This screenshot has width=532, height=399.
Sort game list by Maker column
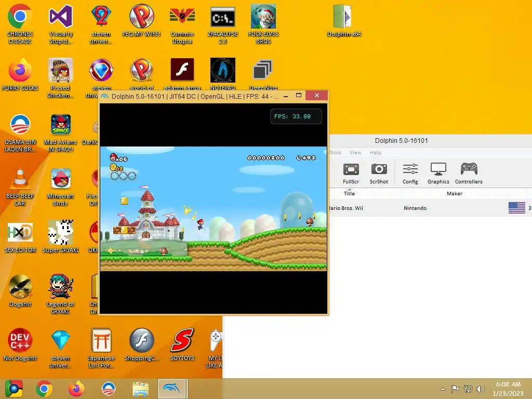454,193
